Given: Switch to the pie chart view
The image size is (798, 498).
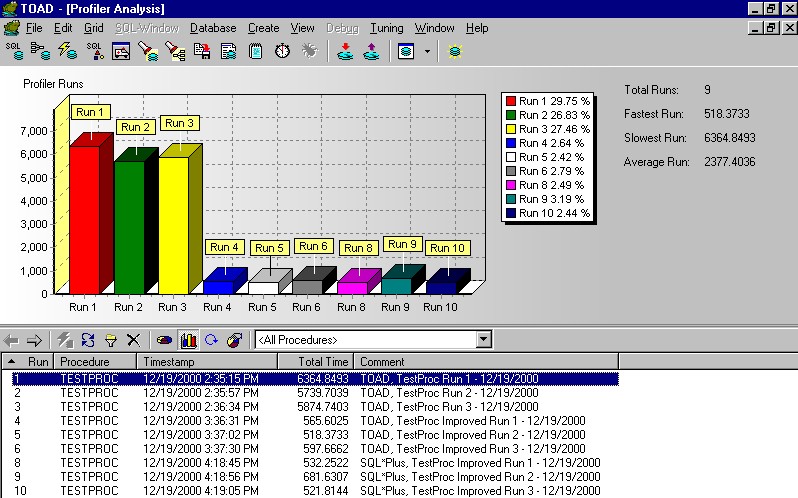Looking at the screenshot, I should tap(165, 340).
